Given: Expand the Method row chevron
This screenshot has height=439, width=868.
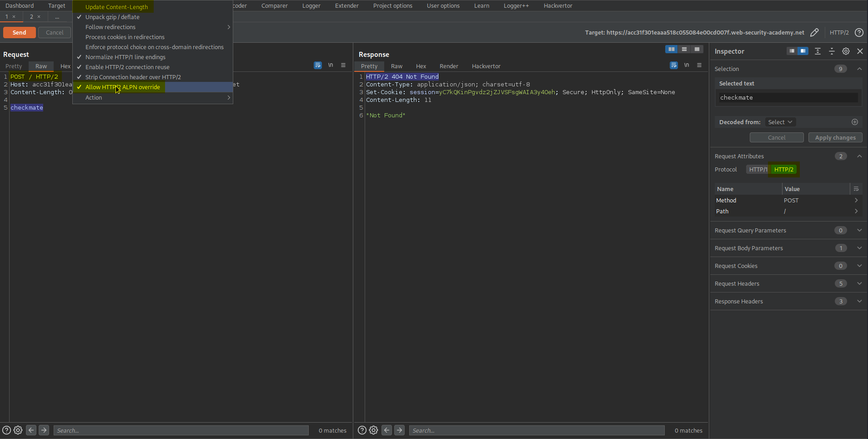Looking at the screenshot, I should pos(856,200).
